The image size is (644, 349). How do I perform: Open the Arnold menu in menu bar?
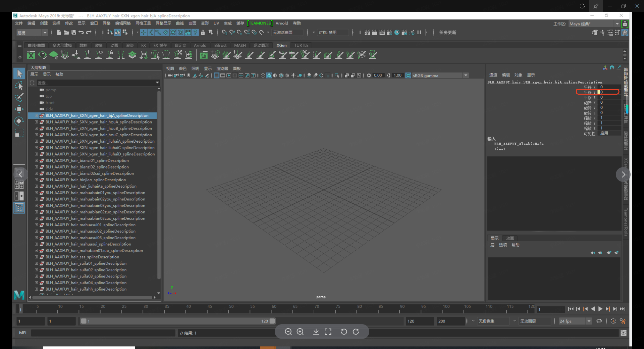tap(282, 23)
